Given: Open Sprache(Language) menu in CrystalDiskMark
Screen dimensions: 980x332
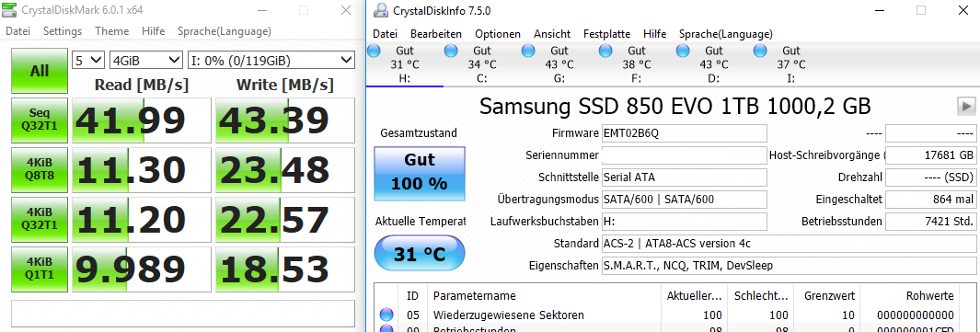Looking at the screenshot, I should (225, 31).
